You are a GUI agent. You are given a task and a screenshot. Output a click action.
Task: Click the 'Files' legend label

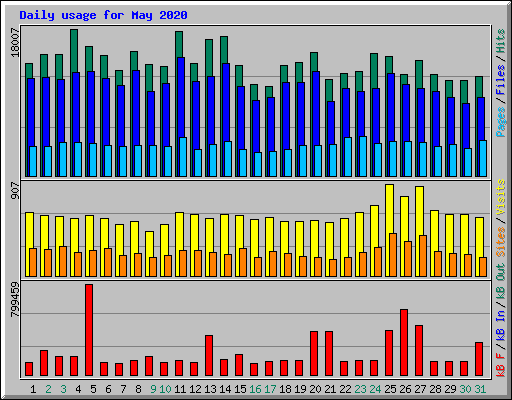pyautogui.click(x=501, y=80)
